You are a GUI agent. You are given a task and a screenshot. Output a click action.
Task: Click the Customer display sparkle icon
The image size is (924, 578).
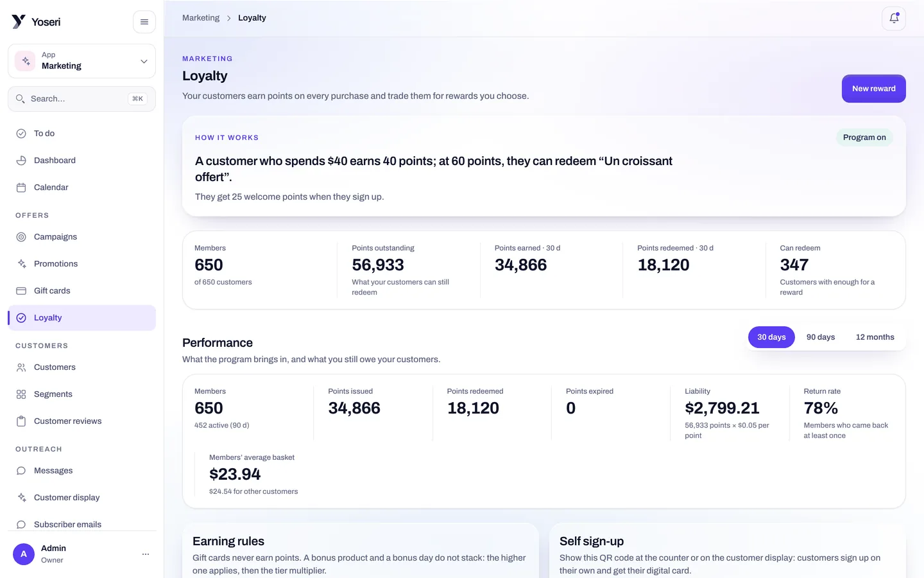(x=21, y=498)
